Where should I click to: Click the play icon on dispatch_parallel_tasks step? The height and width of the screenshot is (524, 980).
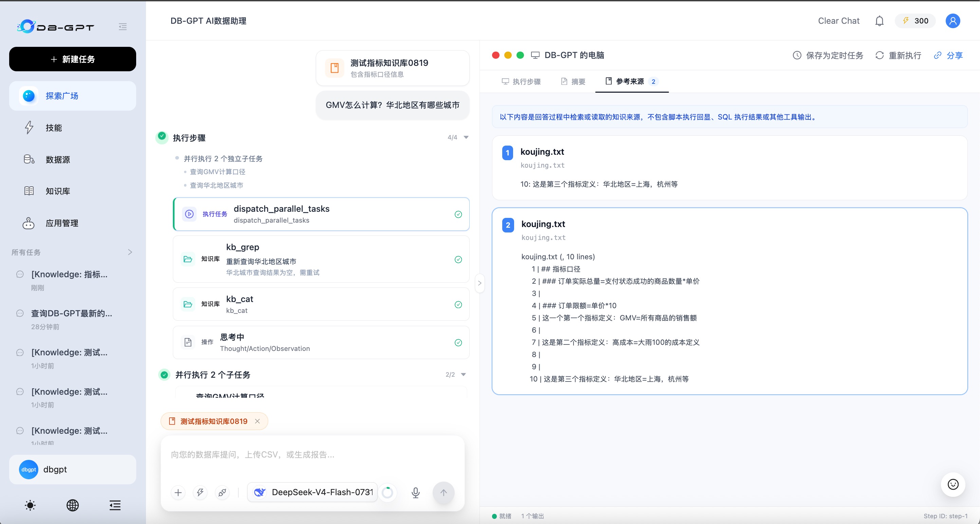click(189, 214)
